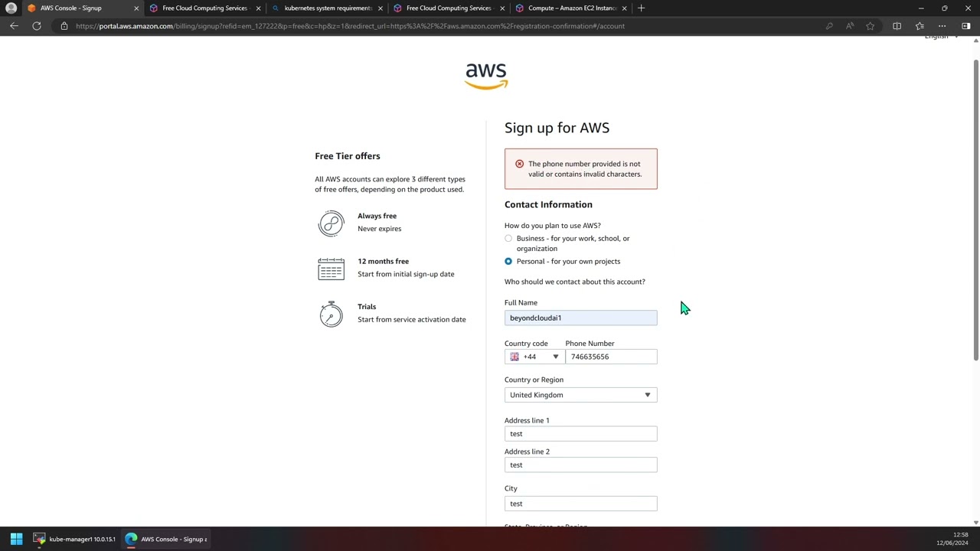Add this page to favorites star

(871, 26)
